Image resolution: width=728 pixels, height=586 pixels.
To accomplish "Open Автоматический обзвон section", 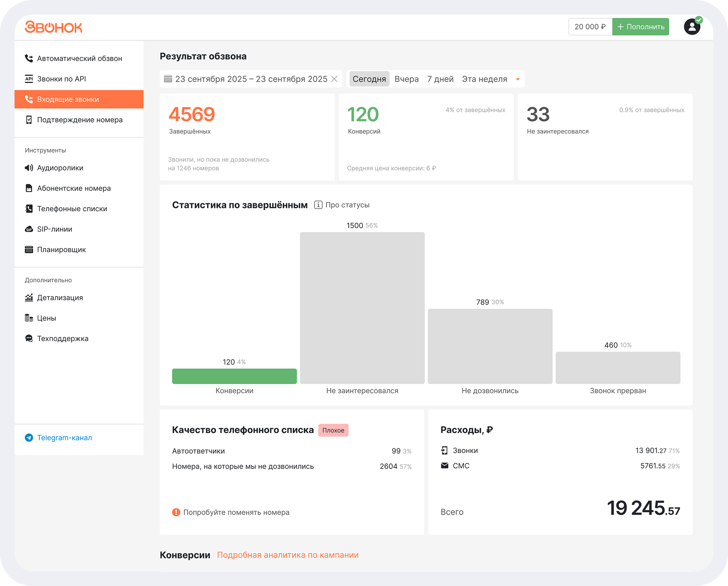I will 79,58.
